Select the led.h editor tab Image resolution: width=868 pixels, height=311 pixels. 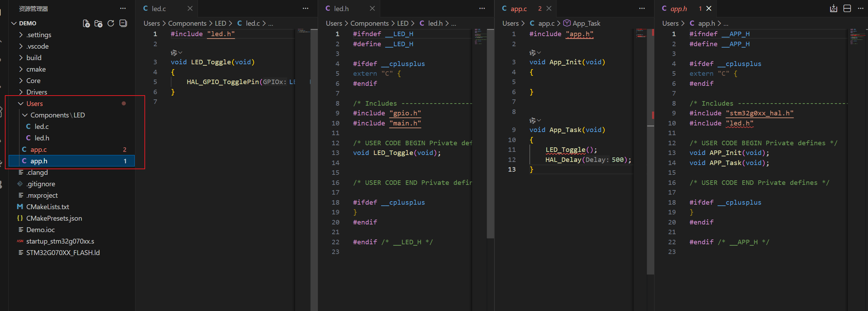(x=341, y=9)
